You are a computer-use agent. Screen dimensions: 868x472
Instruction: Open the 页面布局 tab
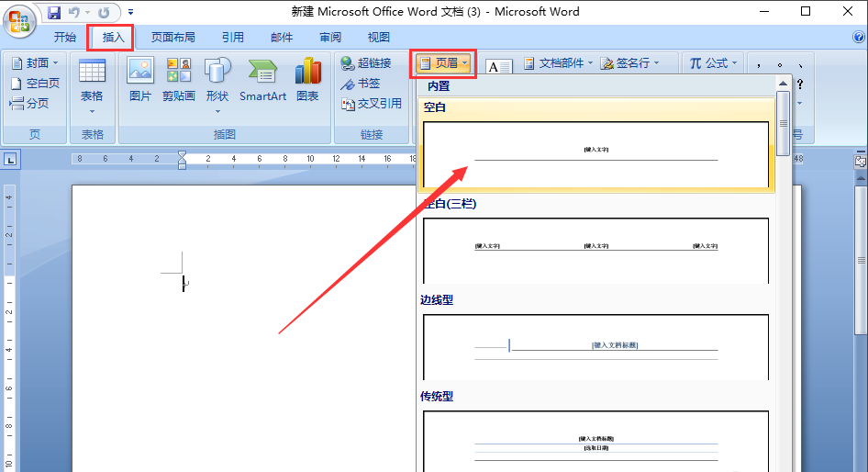coord(172,37)
